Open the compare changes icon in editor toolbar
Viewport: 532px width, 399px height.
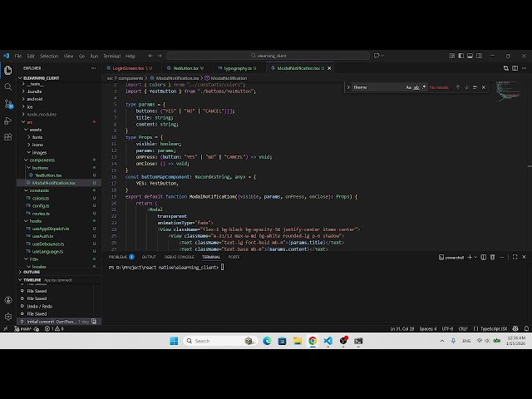click(506, 68)
